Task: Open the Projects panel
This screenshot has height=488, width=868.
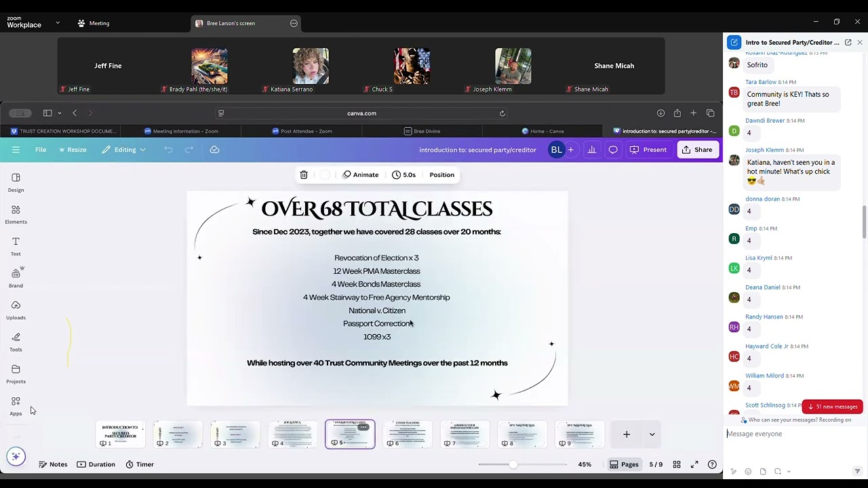Action: (16, 373)
